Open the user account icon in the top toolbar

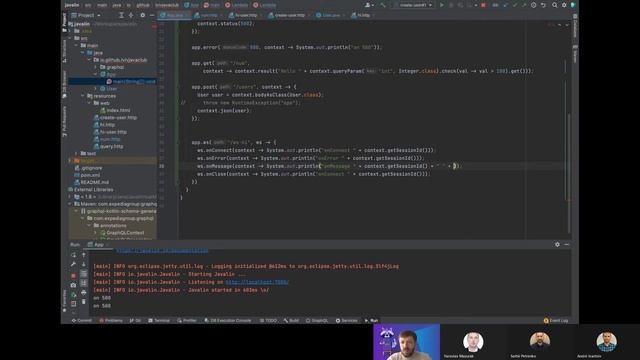369,5
